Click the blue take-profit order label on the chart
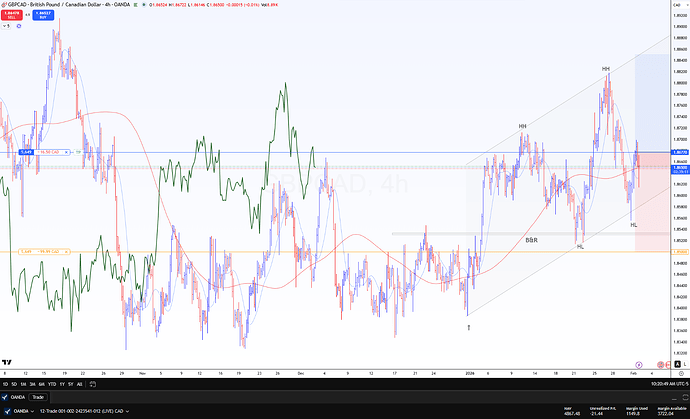The image size is (690, 419). pyautogui.click(x=44, y=152)
